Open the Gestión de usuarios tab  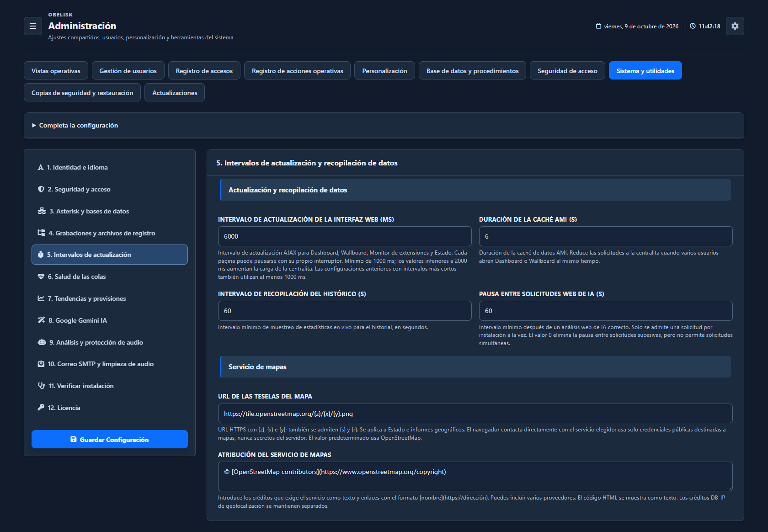click(x=128, y=71)
